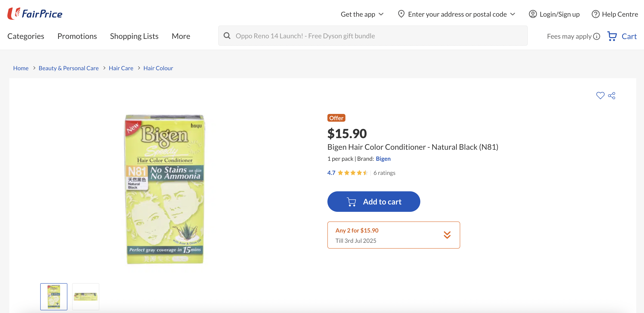Select the second product thumbnail
The height and width of the screenshot is (313, 644).
click(86, 297)
